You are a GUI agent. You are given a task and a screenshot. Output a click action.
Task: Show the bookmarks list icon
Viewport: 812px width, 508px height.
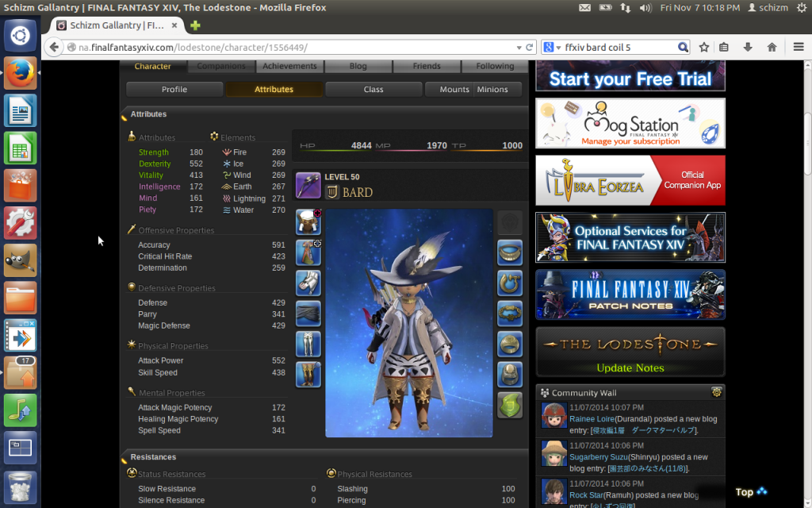[x=724, y=47]
